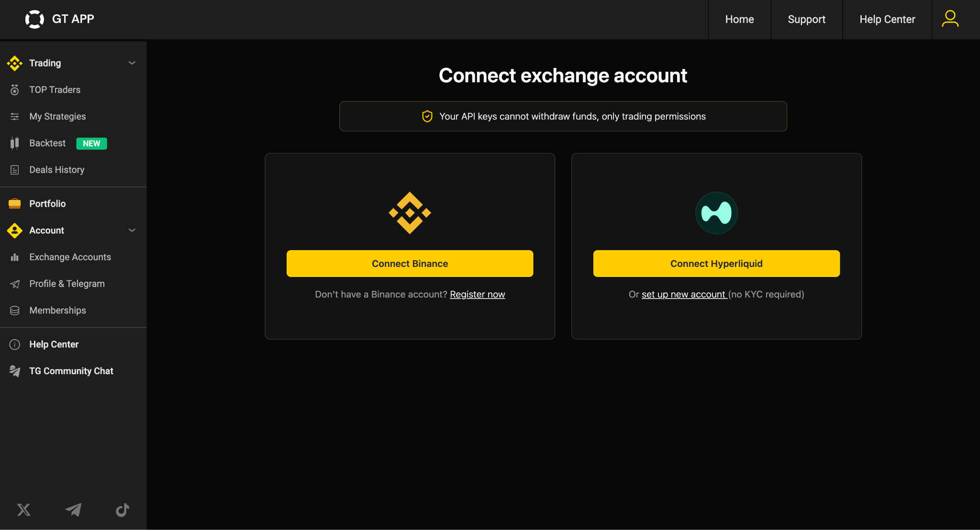
Task: Open Help Center in top navigation
Action: (x=887, y=20)
